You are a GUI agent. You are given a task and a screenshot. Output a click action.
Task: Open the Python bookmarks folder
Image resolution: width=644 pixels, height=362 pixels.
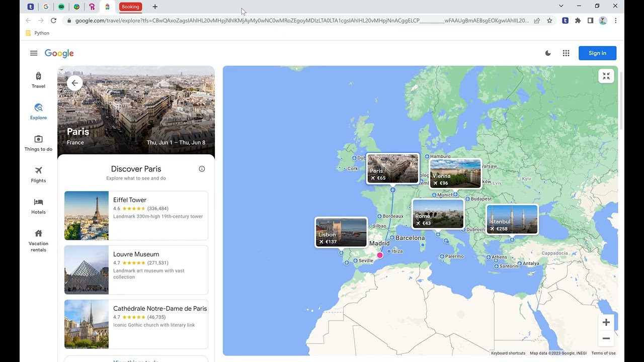(x=37, y=33)
